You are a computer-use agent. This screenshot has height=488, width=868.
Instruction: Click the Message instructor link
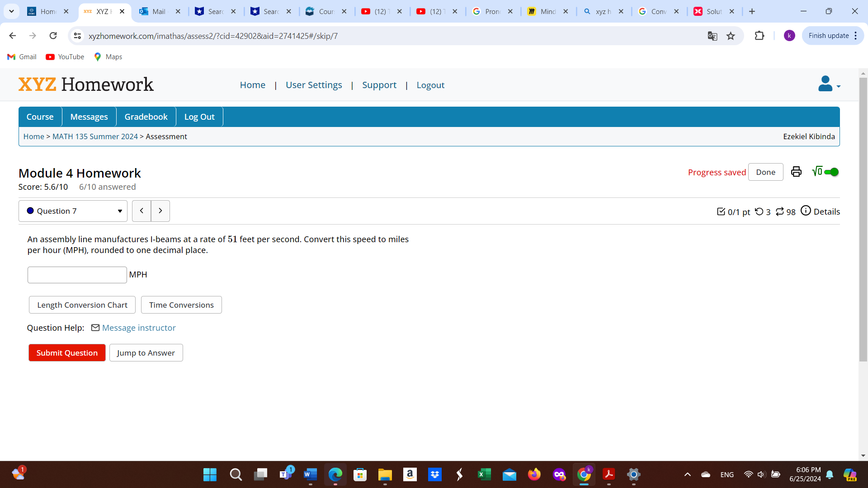pos(138,327)
